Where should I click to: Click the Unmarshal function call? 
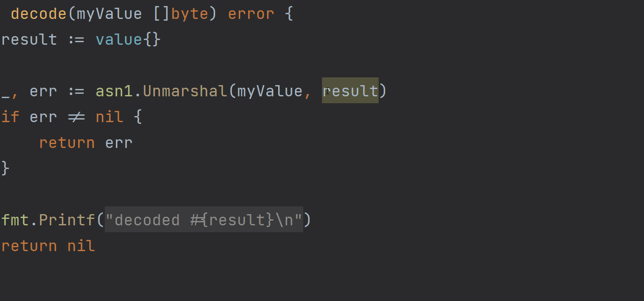185,91
